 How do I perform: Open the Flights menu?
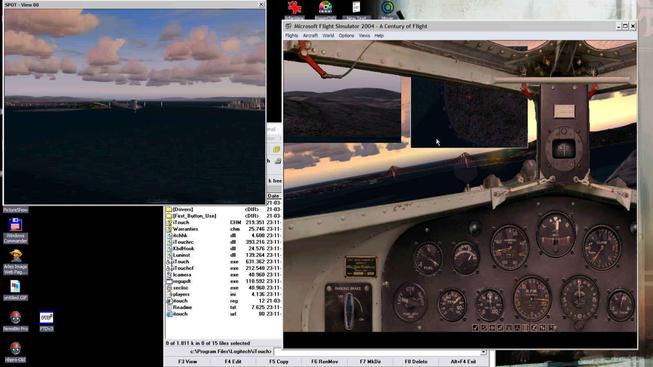point(292,36)
